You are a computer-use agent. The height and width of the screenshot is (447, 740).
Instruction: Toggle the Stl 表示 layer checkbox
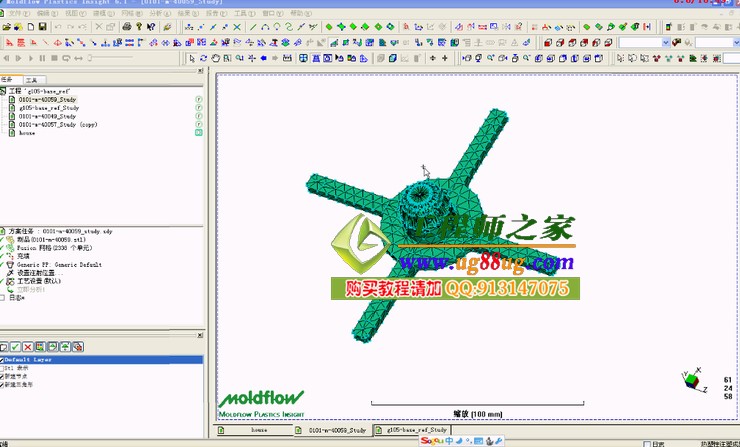click(x=2, y=367)
